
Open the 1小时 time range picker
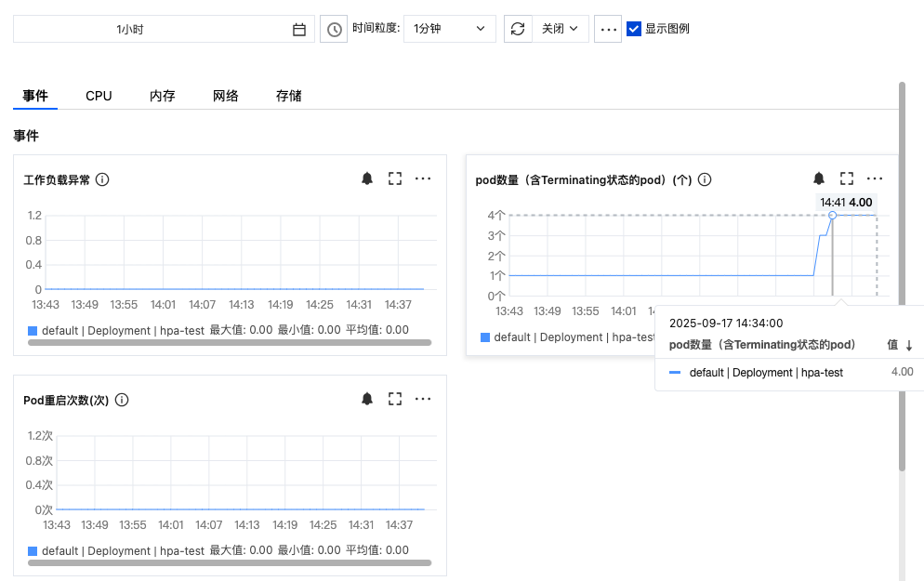point(164,29)
